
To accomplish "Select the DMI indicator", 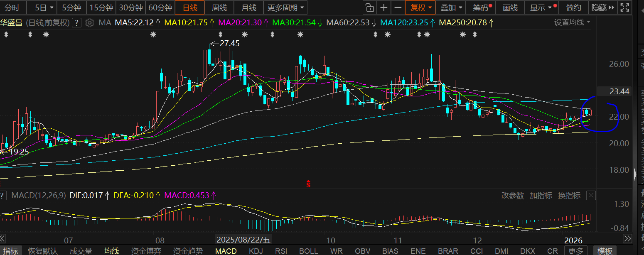I will (501, 251).
